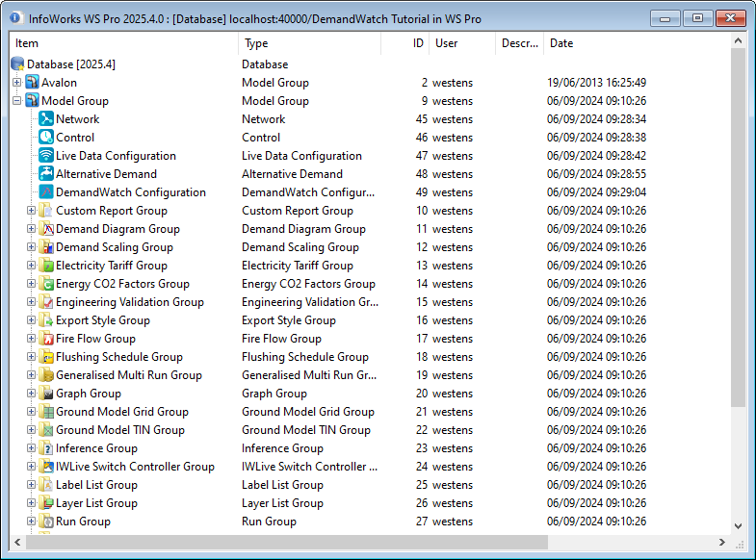Click the Database root icon
Viewport: 756px width, 560px height.
[x=18, y=64]
